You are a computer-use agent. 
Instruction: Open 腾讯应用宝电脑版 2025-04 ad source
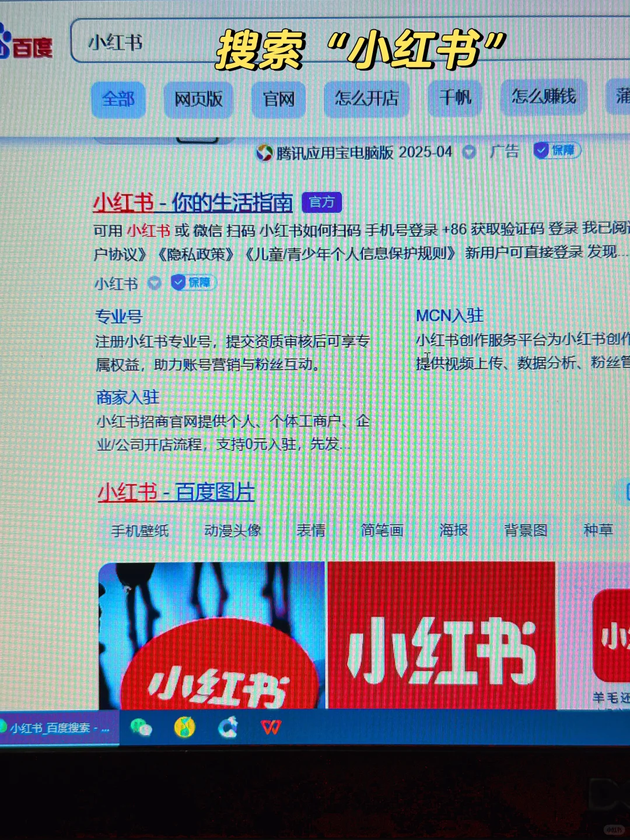[x=364, y=153]
